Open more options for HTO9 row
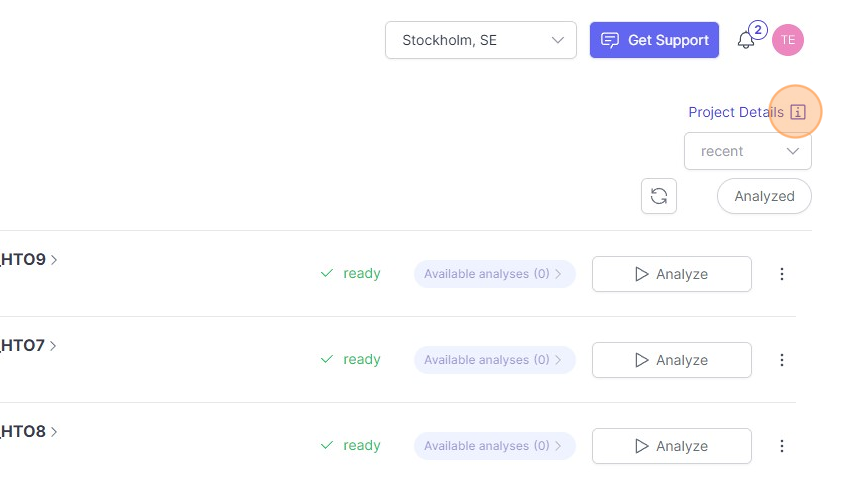 click(782, 274)
